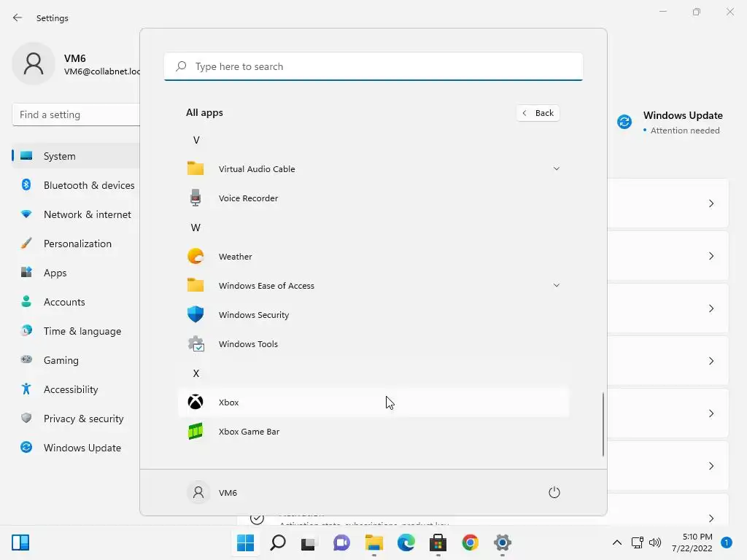Screen dimensions: 747x560
Task: Expand Virtual Audio Cable folder chevron
Action: coord(556,168)
